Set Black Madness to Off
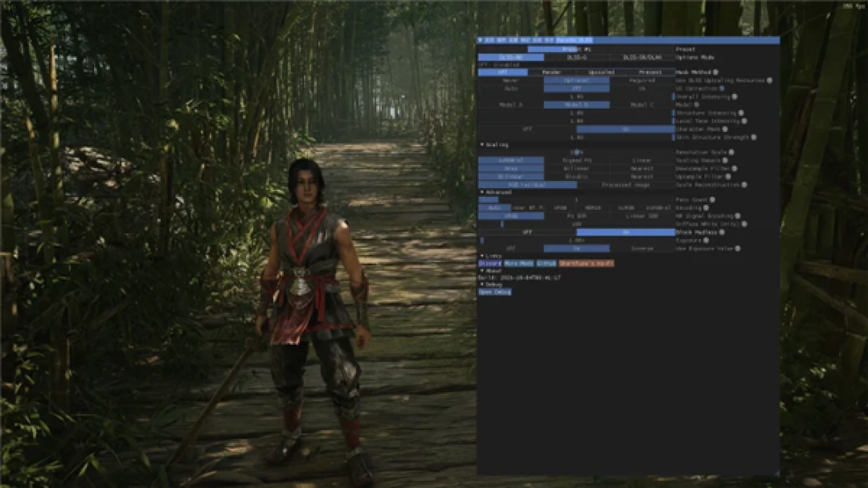The image size is (868, 488). click(x=527, y=232)
